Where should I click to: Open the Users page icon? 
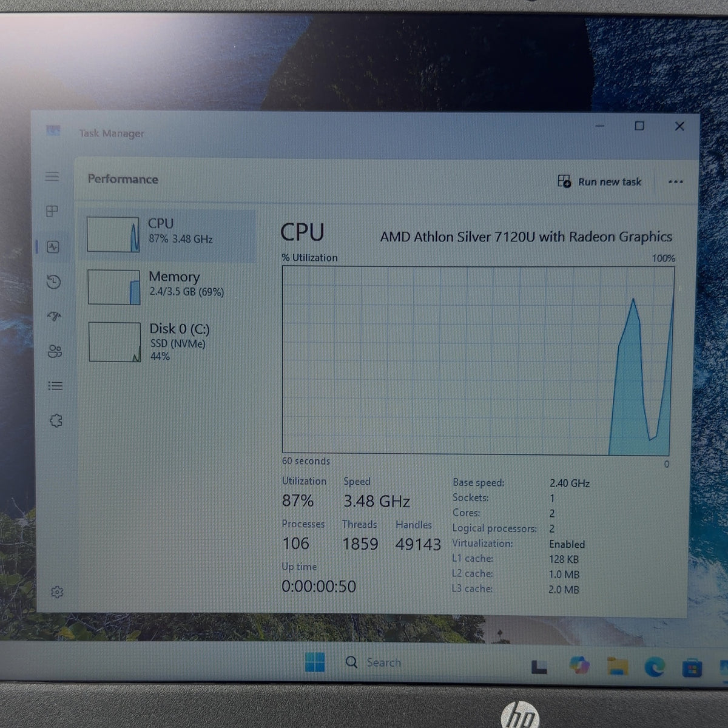(x=55, y=351)
